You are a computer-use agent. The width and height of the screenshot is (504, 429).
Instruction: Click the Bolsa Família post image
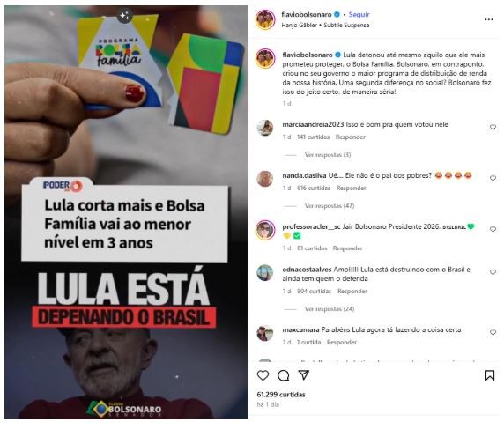(126, 212)
